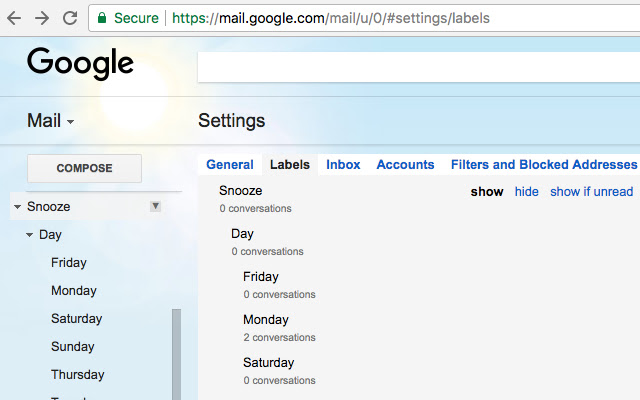640x400 pixels.
Task: Collapse the Snooze label in sidebar
Action: point(17,207)
